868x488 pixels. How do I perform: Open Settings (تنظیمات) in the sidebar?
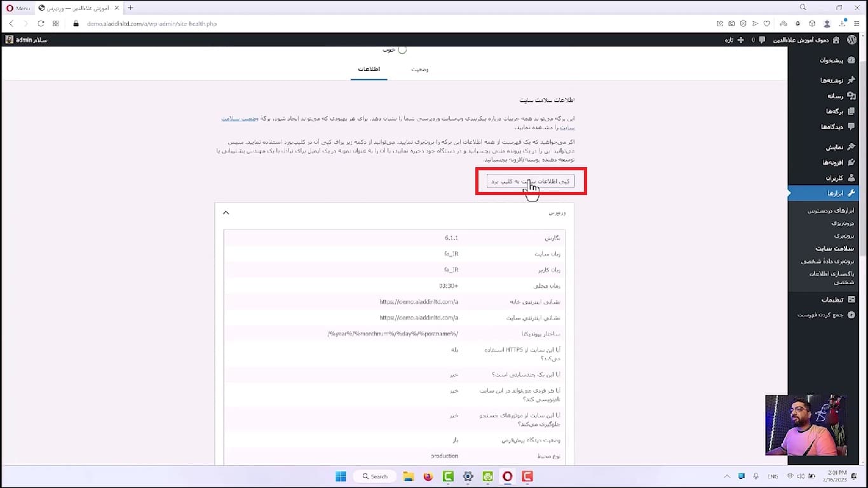tap(837, 299)
